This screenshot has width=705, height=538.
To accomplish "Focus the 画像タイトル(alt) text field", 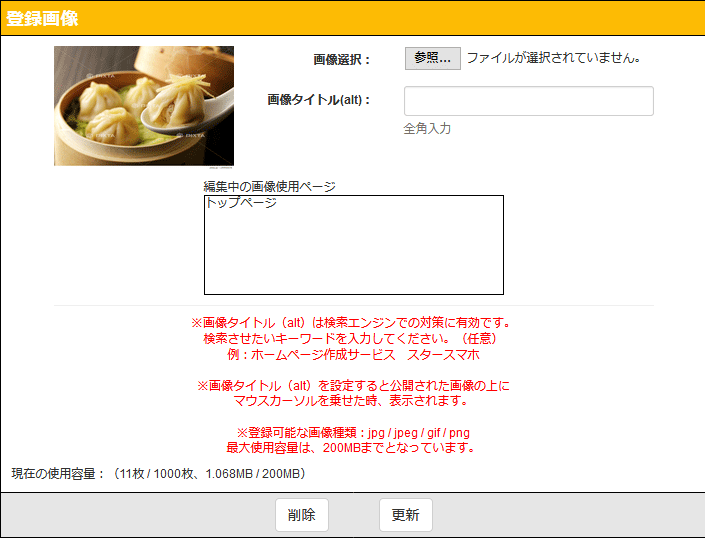I will (x=528, y=101).
